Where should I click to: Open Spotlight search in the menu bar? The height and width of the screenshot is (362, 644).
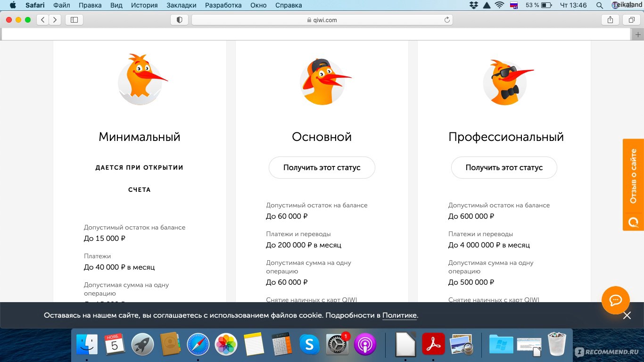(x=600, y=5)
